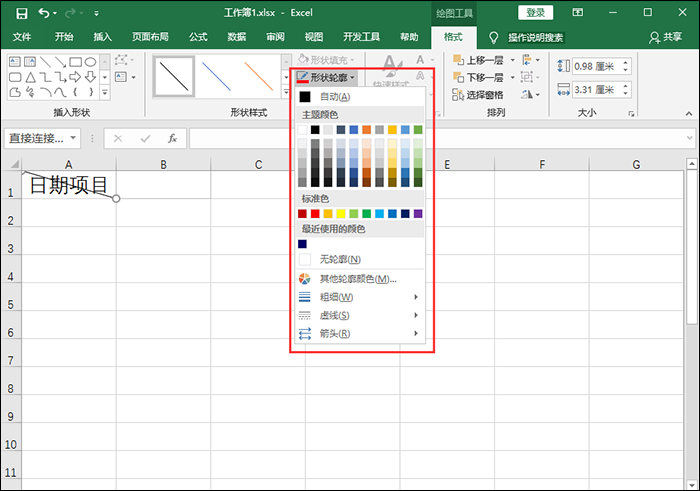700x491 pixels.
Task: Open 选择窗格 pane
Action: 478,95
